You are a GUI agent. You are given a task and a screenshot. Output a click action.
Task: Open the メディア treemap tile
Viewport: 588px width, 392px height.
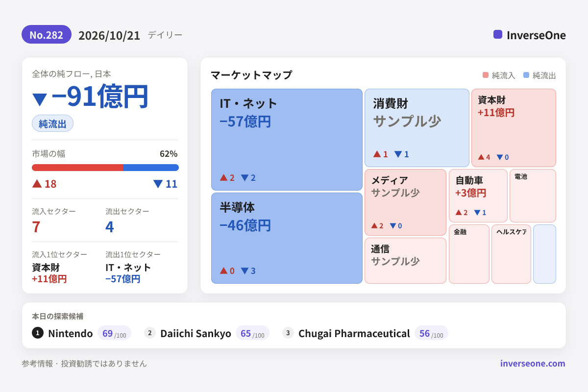point(405,202)
